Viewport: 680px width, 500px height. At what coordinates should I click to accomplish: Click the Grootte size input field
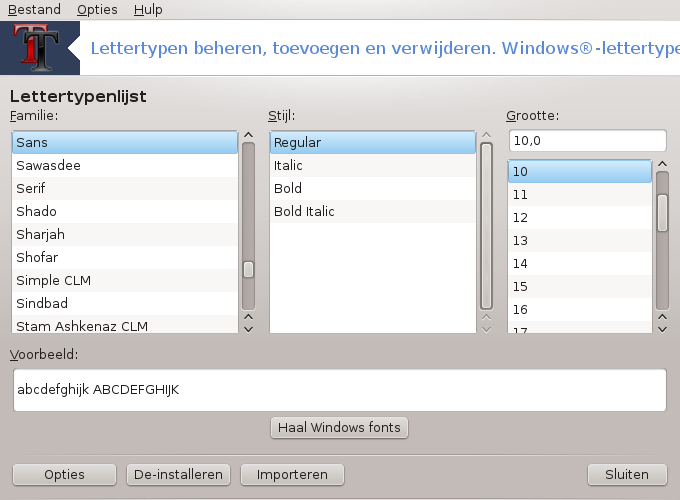[x=588, y=141]
